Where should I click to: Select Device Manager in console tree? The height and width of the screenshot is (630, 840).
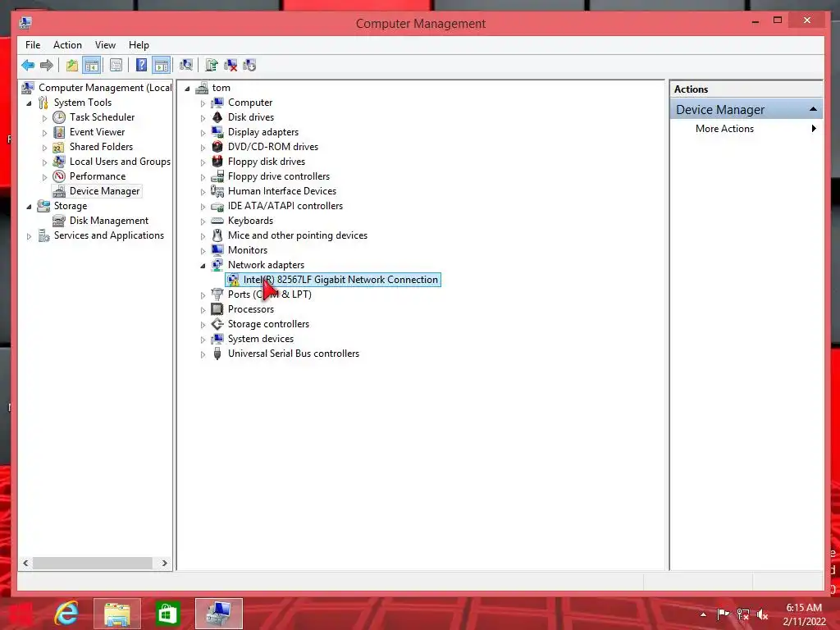(104, 190)
